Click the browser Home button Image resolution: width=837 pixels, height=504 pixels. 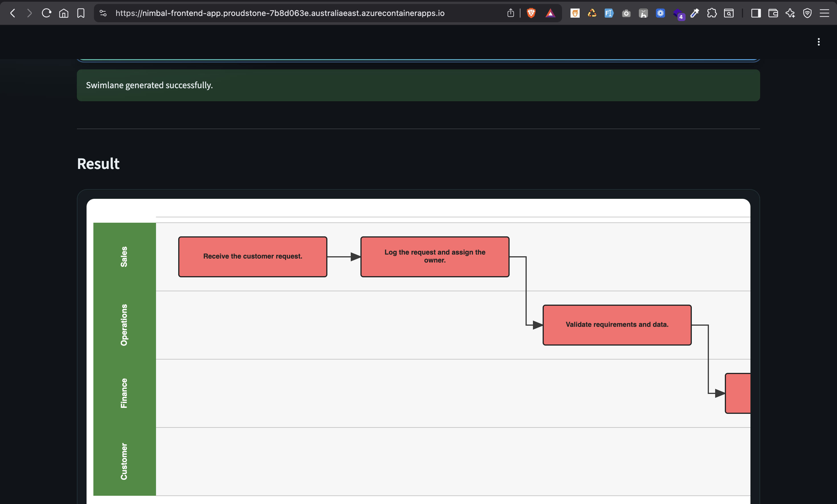pyautogui.click(x=63, y=13)
